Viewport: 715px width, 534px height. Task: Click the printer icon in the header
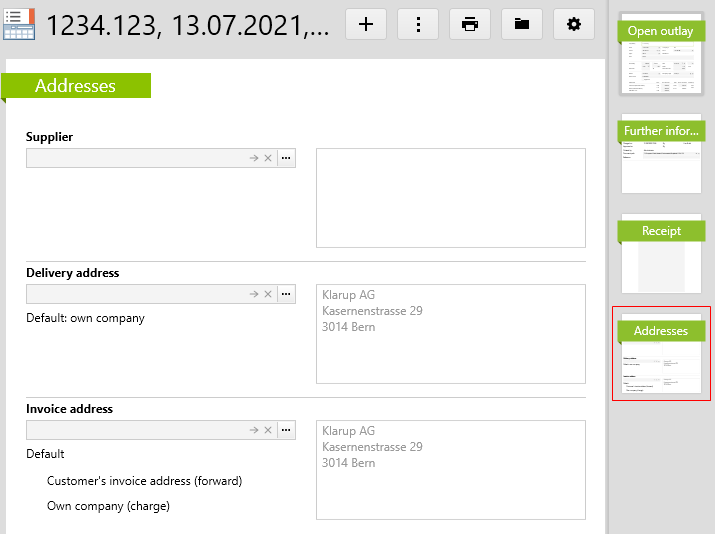[470, 24]
